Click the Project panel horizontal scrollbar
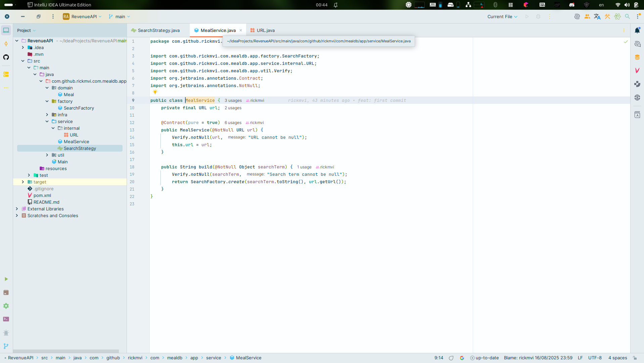 point(66,351)
